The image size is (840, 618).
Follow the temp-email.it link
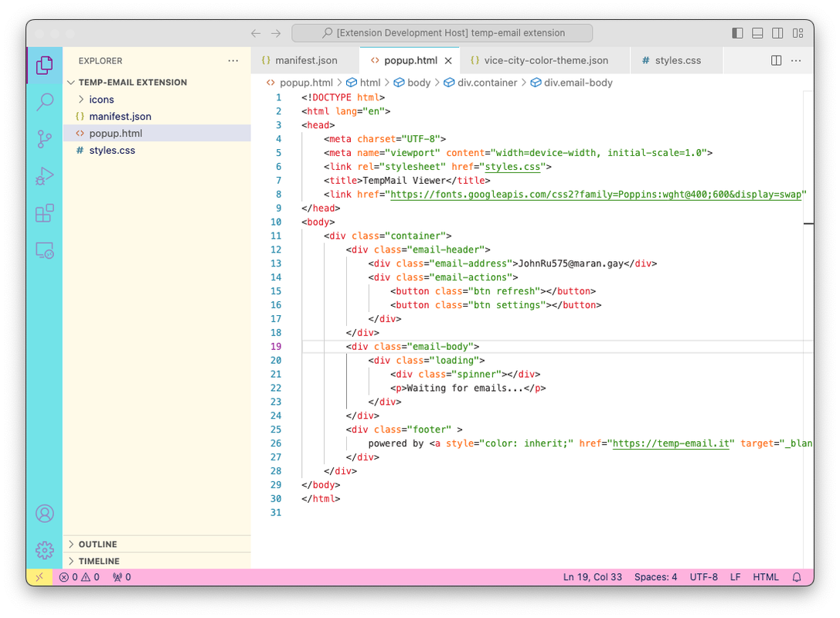pyautogui.click(x=671, y=443)
